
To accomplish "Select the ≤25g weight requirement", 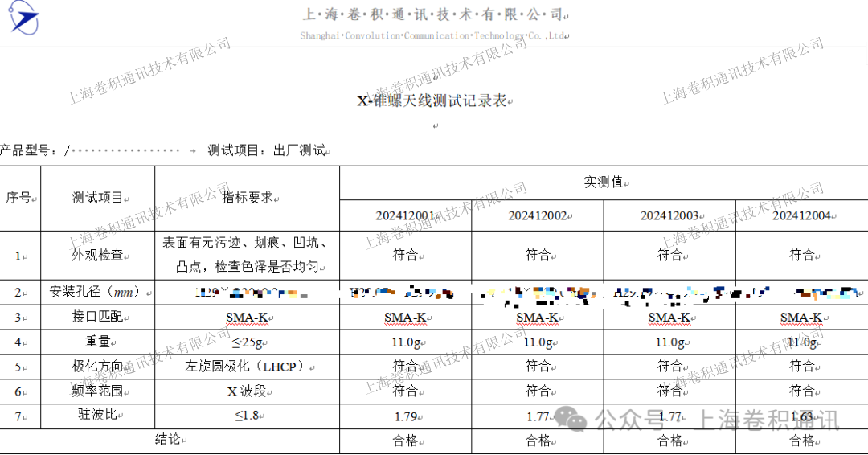I will [248, 342].
